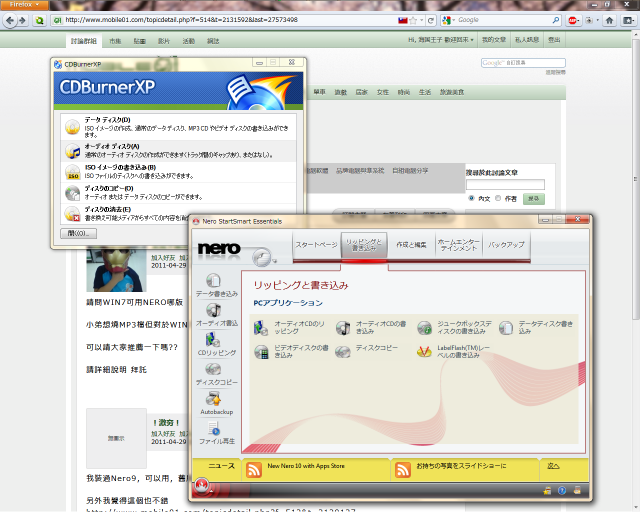Open お持ちの写真をスライドショーに news link
640x512 pixels.
pyautogui.click(x=461, y=466)
